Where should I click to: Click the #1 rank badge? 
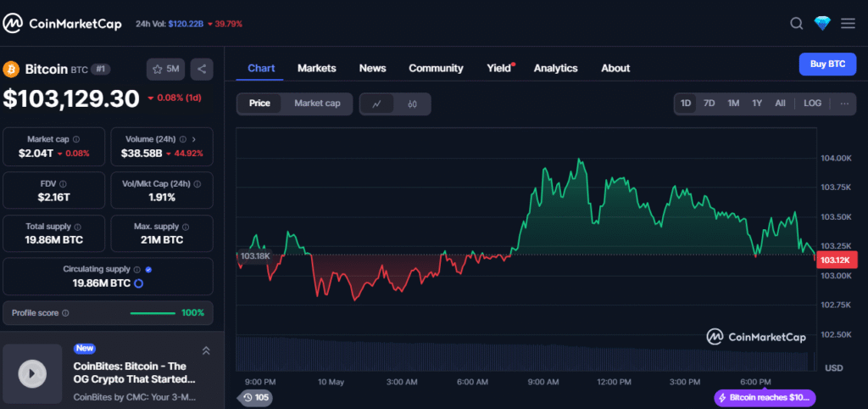coord(101,70)
